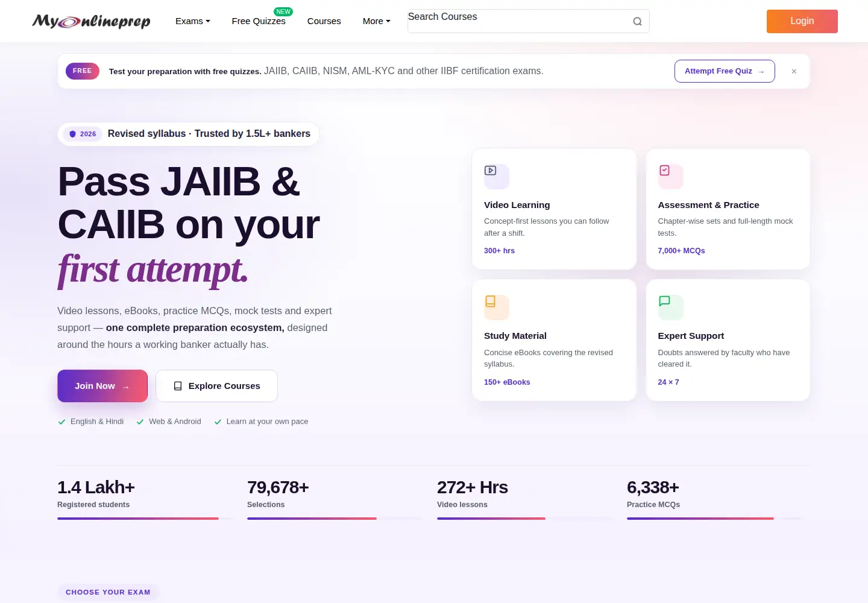Click the Join Now button
Image resolution: width=868 pixels, height=603 pixels.
coord(102,386)
